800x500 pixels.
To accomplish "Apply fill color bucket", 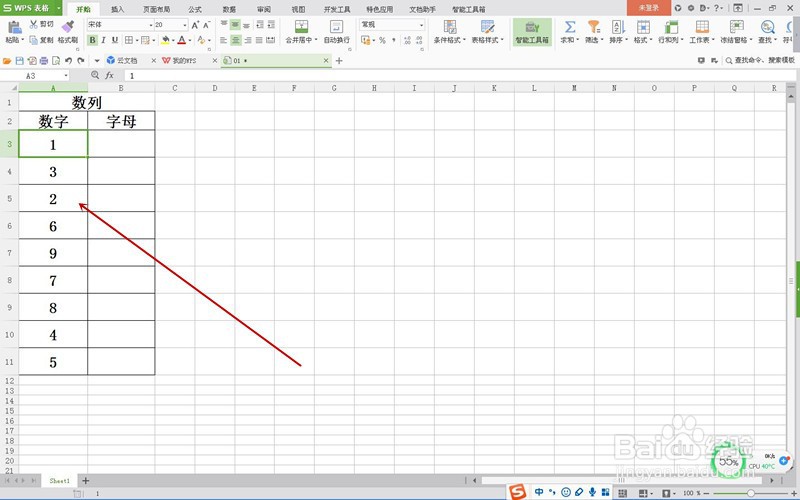I will coord(165,40).
